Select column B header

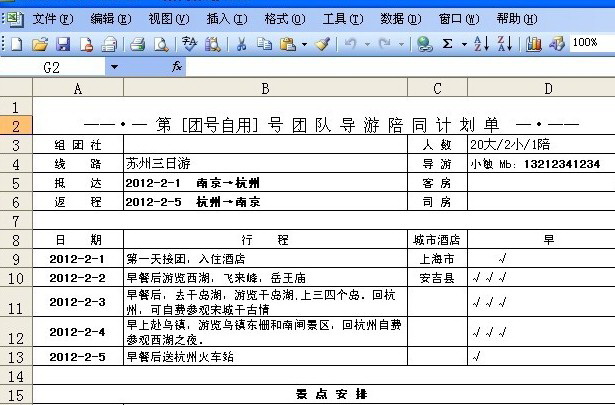(x=266, y=88)
